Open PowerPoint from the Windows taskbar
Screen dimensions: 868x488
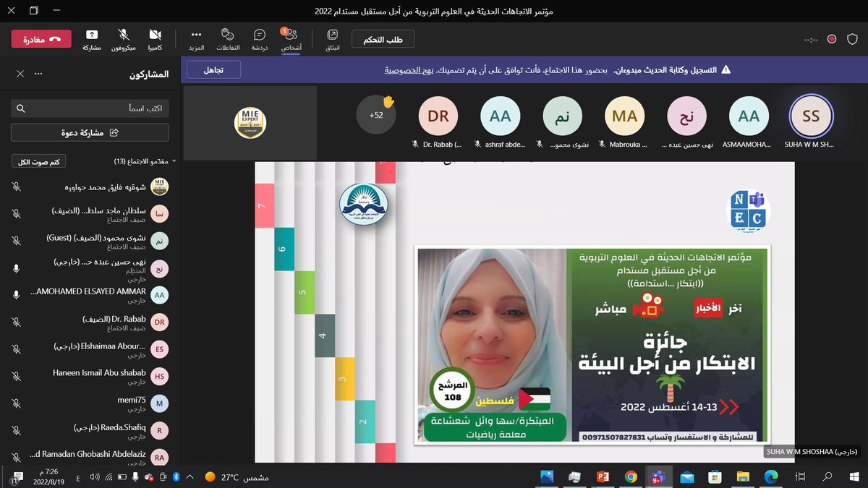pyautogui.click(x=603, y=476)
